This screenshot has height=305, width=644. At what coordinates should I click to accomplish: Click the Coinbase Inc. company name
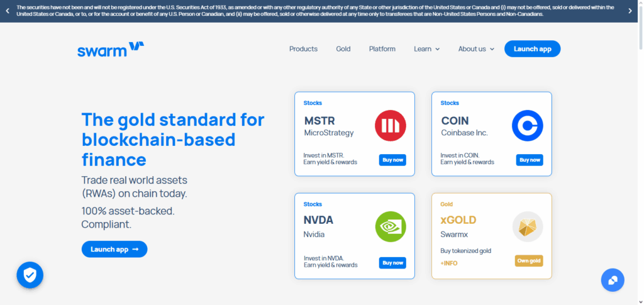point(465,133)
